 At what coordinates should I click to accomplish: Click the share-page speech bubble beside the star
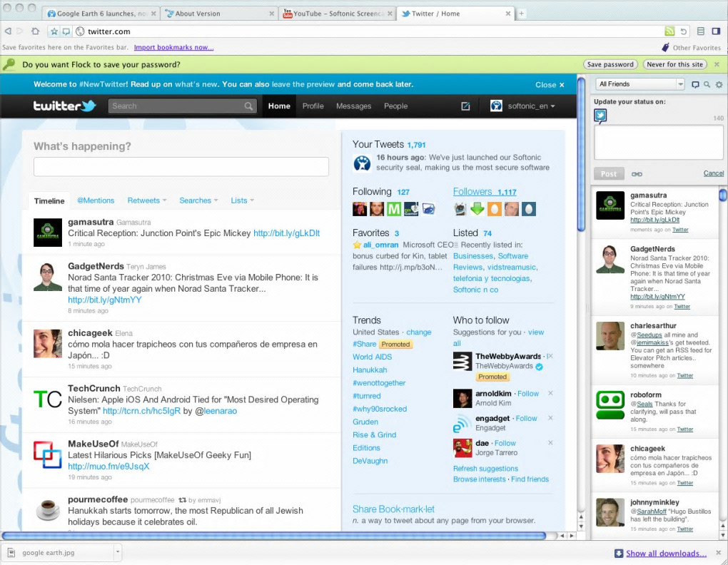[x=66, y=31]
